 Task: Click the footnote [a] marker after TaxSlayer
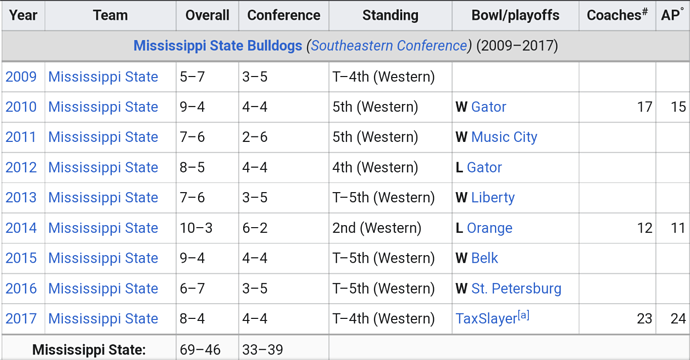pos(523,315)
